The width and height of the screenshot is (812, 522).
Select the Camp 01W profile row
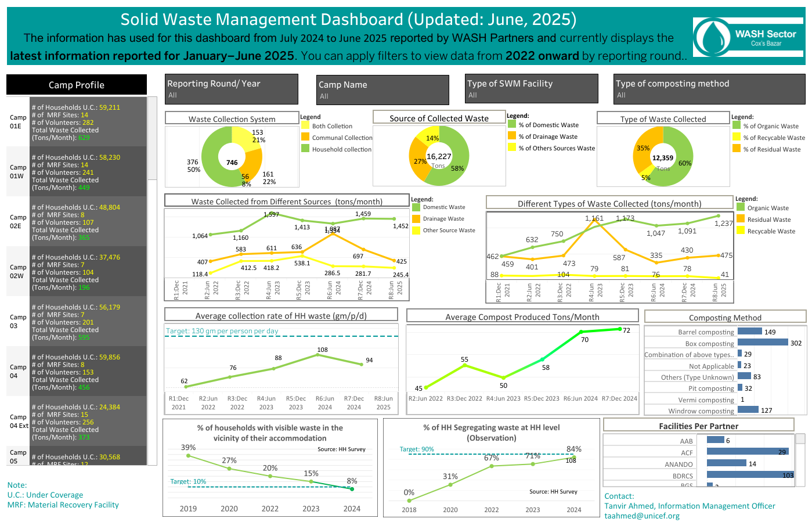tap(77, 172)
